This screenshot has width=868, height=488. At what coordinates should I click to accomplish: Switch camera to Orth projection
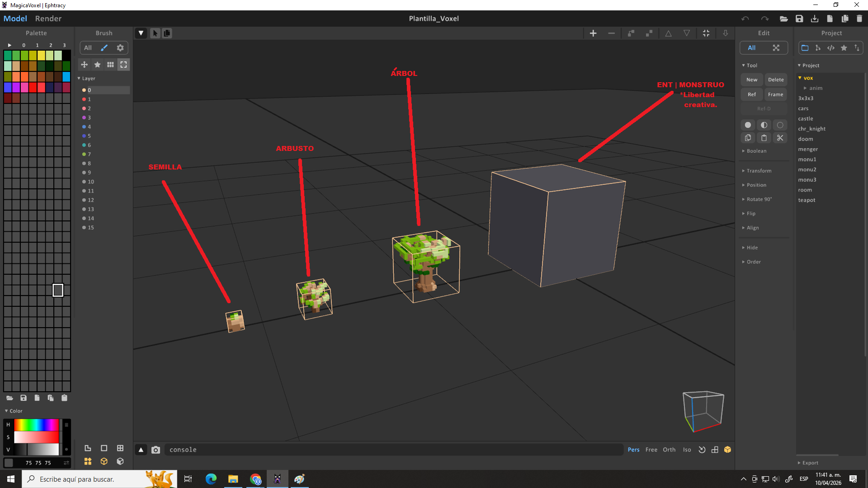[x=669, y=450]
